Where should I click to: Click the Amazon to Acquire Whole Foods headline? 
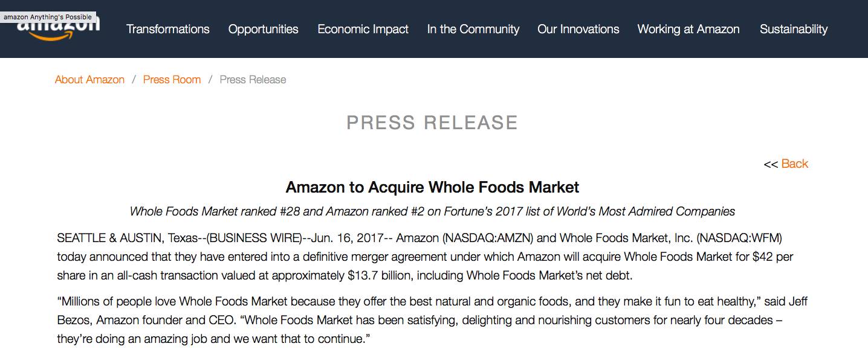(432, 187)
